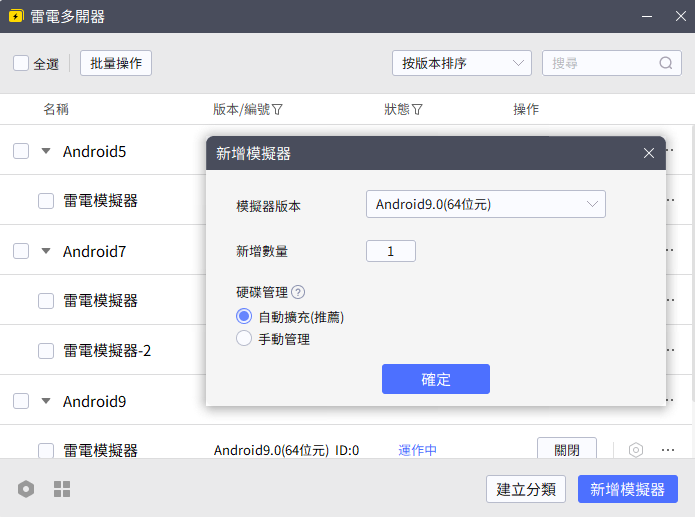Filter by 版本/編號 funnel icon

click(x=277, y=110)
